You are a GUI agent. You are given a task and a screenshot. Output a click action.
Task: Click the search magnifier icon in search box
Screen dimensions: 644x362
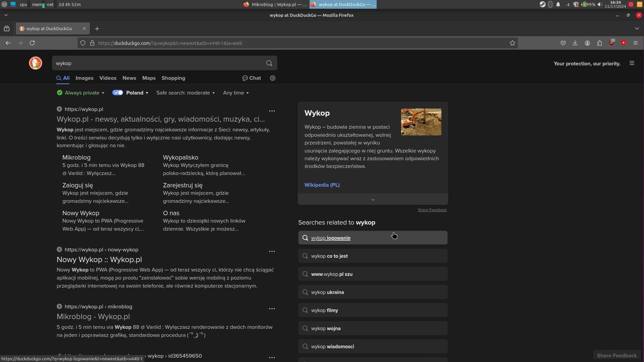pos(269,63)
